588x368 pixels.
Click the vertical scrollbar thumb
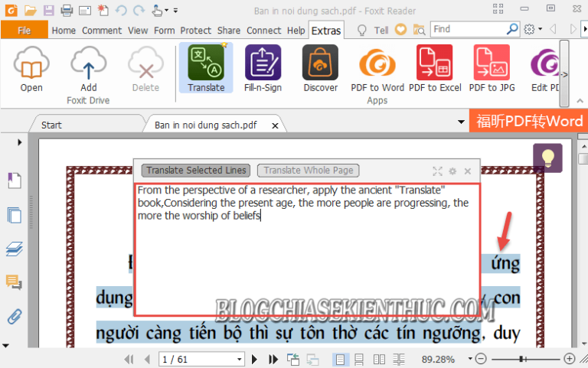tap(583, 158)
